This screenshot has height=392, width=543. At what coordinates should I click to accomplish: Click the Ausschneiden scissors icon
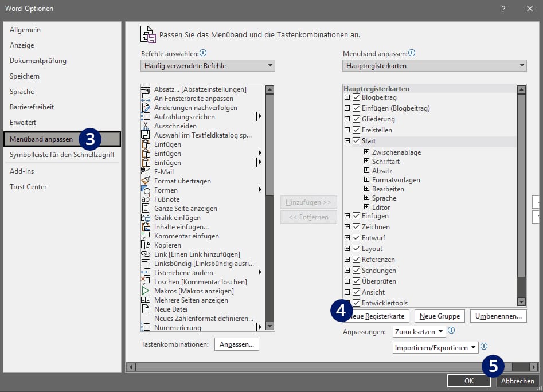click(146, 126)
